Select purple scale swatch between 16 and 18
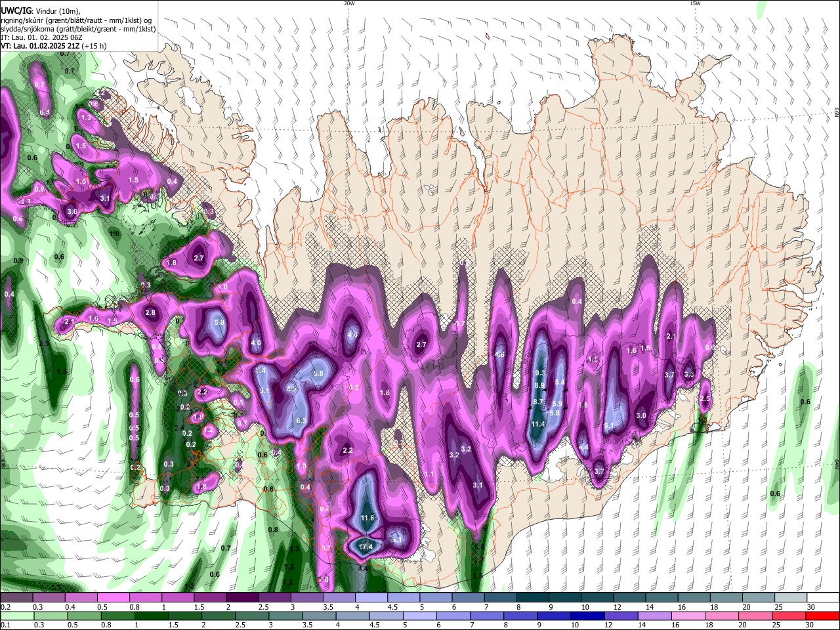Viewport: 840px width, 630px height. tap(695, 598)
